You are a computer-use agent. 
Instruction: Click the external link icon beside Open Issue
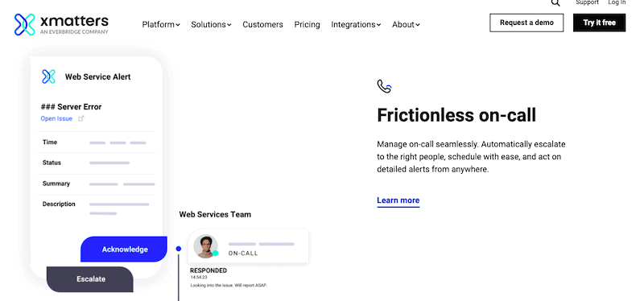tap(81, 118)
